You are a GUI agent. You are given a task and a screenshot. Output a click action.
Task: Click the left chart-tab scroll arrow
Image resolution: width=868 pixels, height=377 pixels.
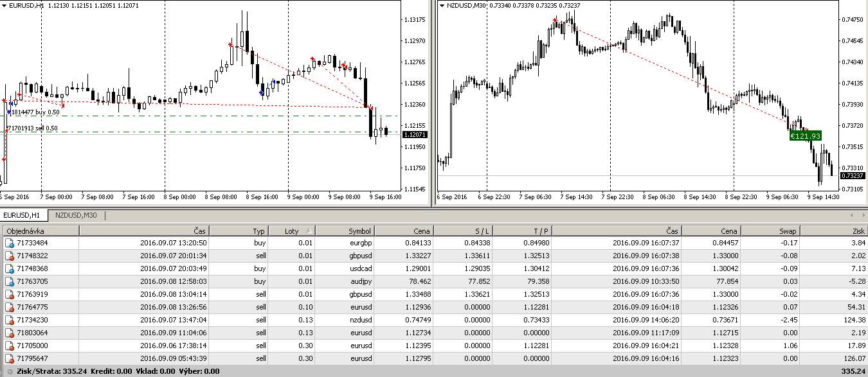click(852, 216)
